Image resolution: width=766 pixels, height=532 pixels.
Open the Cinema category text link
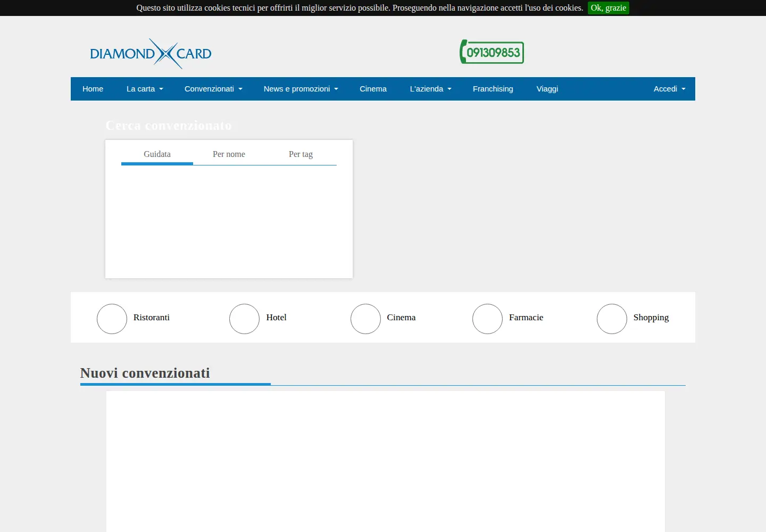pyautogui.click(x=401, y=318)
